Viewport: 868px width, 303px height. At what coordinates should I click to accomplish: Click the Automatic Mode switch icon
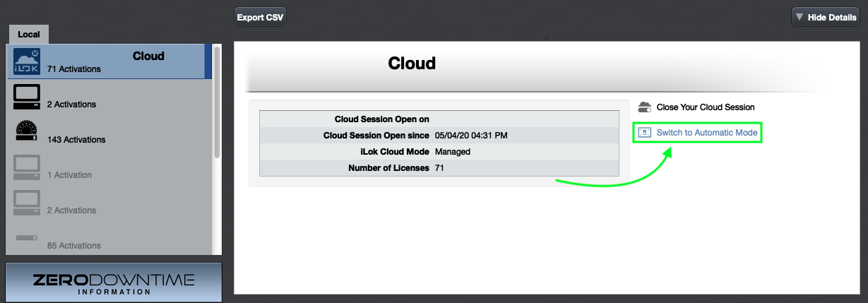644,133
